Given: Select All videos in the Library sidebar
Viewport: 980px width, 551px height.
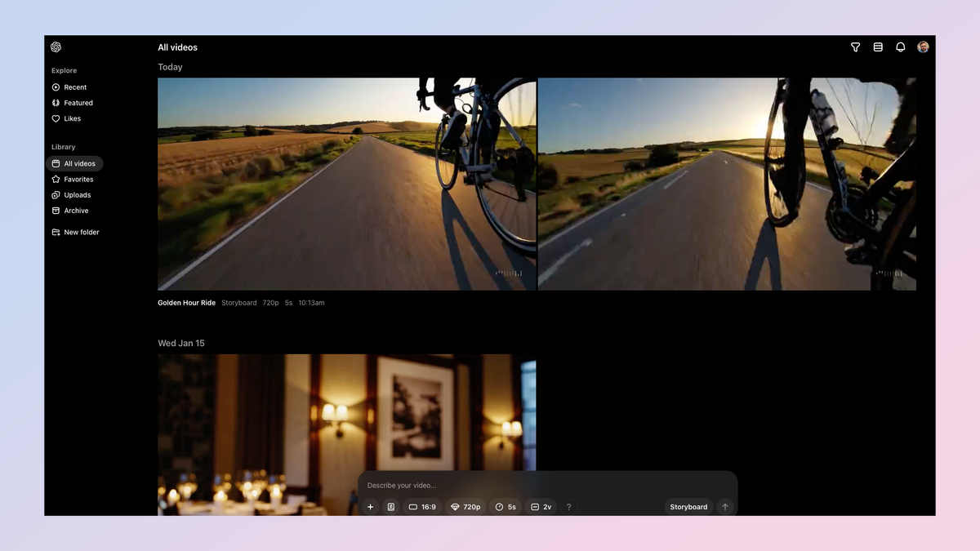Looking at the screenshot, I should [80, 163].
